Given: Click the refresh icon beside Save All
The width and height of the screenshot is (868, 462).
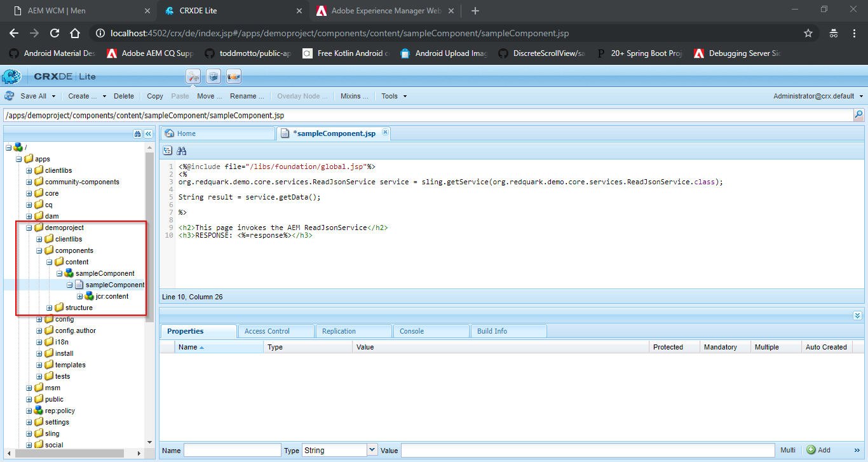Looking at the screenshot, I should click(10, 96).
